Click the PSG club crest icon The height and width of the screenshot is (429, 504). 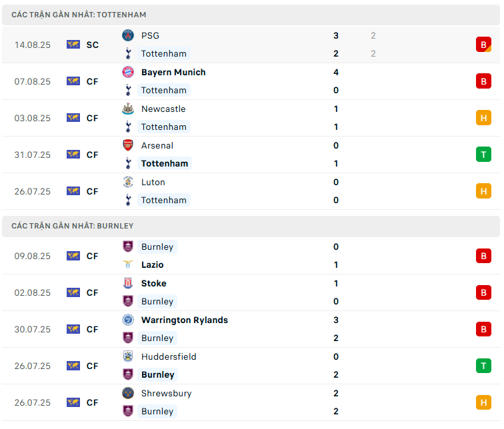coord(128,35)
